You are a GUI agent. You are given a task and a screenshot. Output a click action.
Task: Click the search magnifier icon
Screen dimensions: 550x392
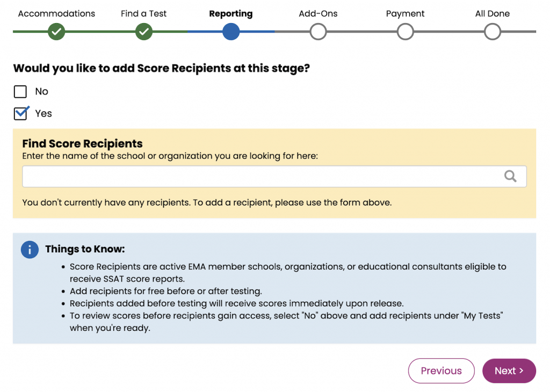[510, 176]
